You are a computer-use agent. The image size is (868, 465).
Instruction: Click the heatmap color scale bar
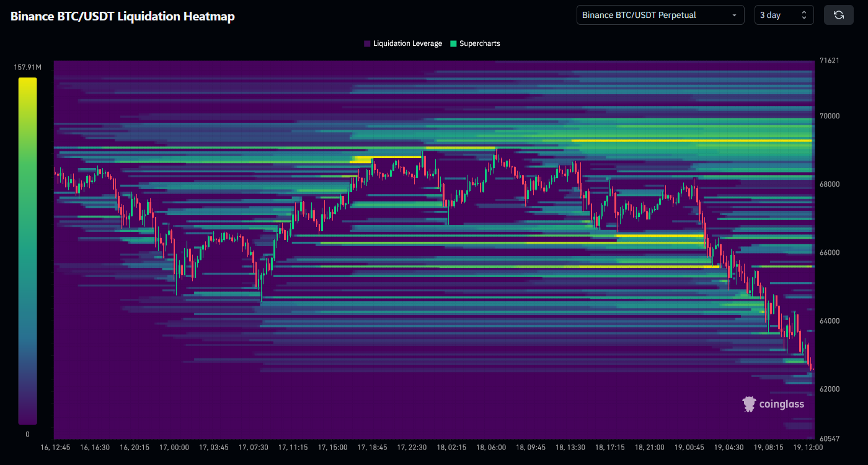tap(27, 251)
